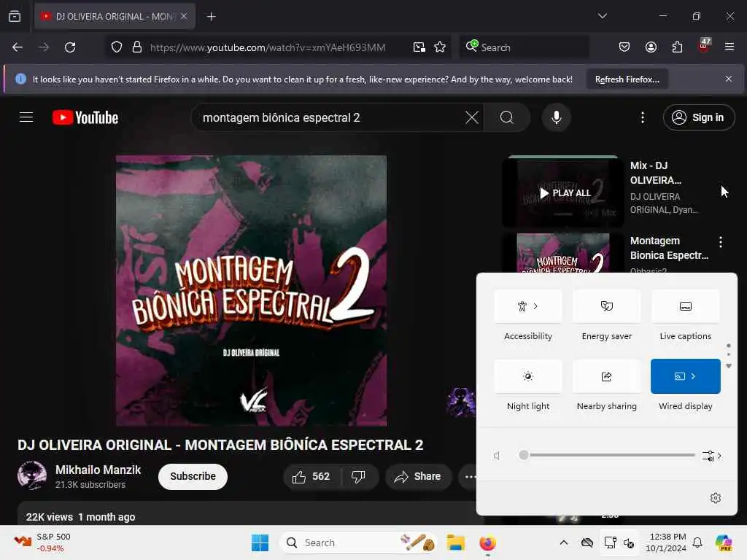Screen dimensions: 747x560
Task: Open options menu for Montagem Bionica Espectr... video
Action: [x=721, y=242]
